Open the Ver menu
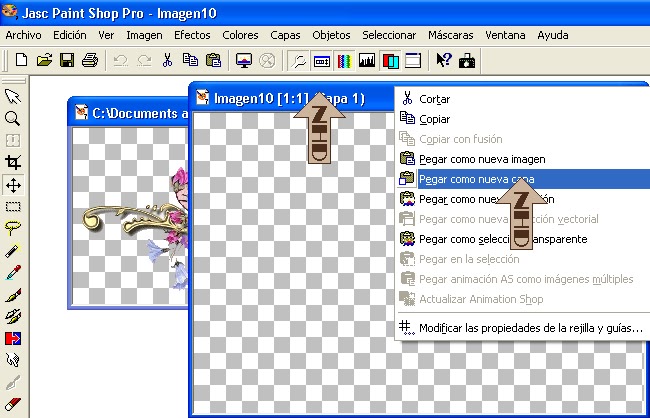The image size is (650, 418). pyautogui.click(x=106, y=35)
